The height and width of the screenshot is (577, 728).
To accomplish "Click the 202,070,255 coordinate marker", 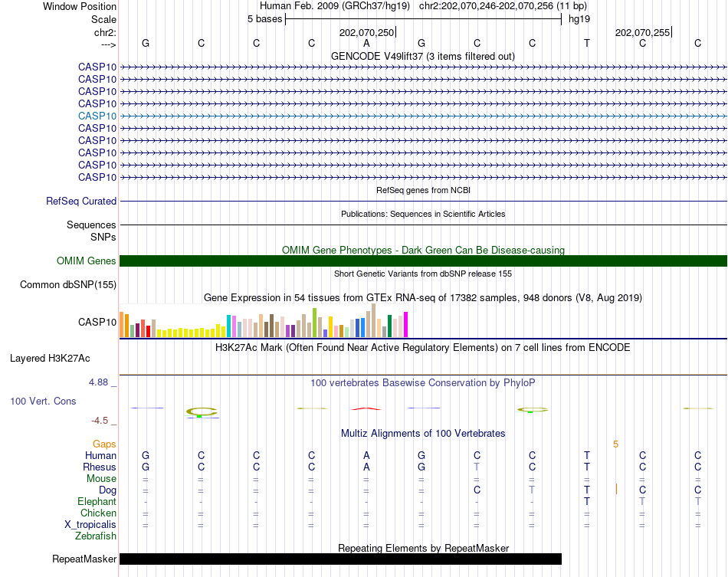I will [x=643, y=32].
